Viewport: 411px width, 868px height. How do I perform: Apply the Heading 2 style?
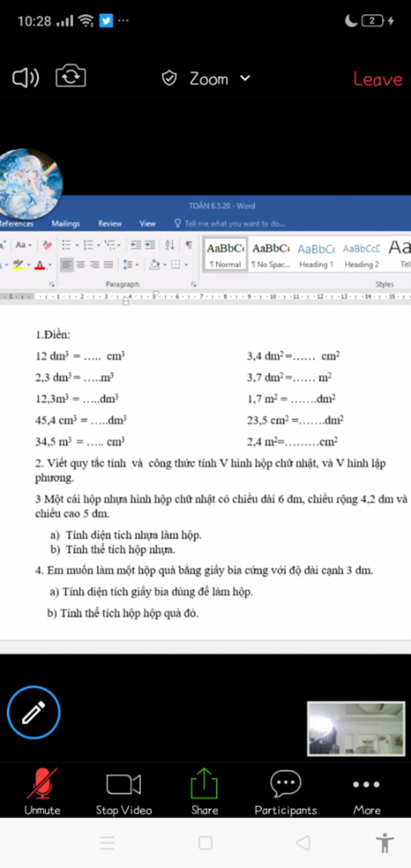point(362,255)
